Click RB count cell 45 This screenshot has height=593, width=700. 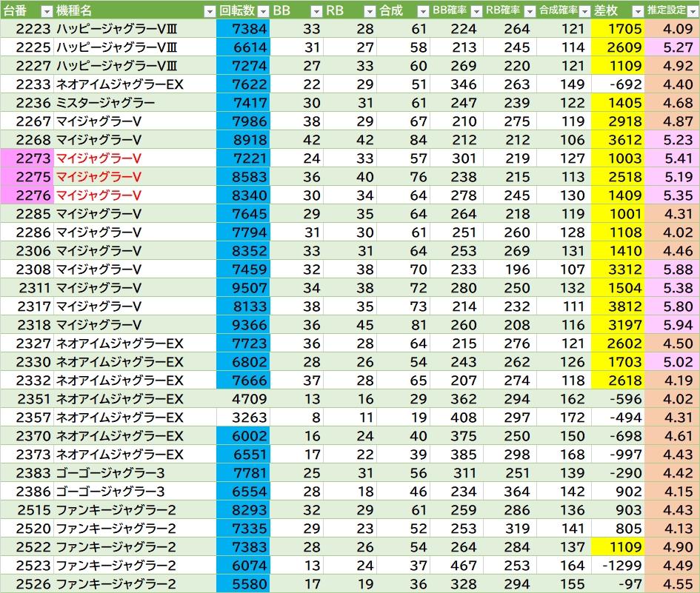(350, 325)
